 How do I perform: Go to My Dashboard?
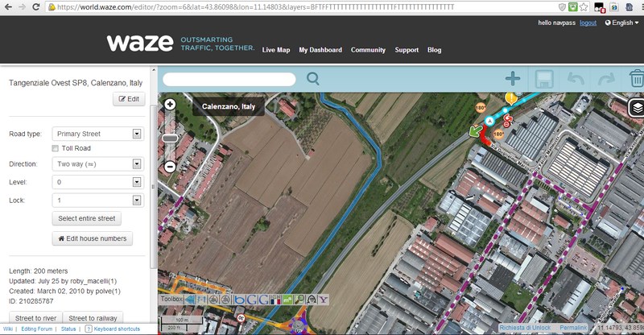point(320,50)
